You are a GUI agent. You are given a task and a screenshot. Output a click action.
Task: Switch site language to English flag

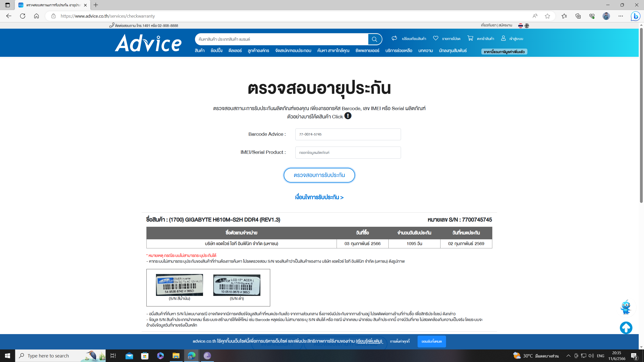point(527,26)
